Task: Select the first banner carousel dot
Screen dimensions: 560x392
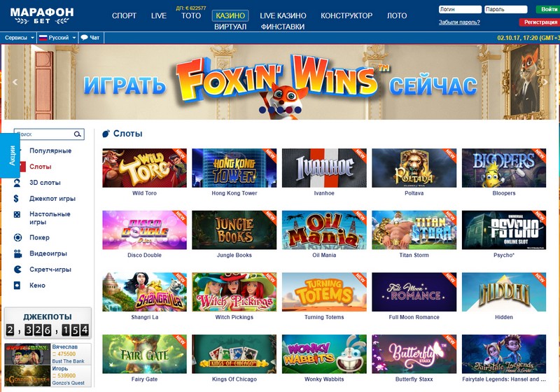Action: [262, 110]
